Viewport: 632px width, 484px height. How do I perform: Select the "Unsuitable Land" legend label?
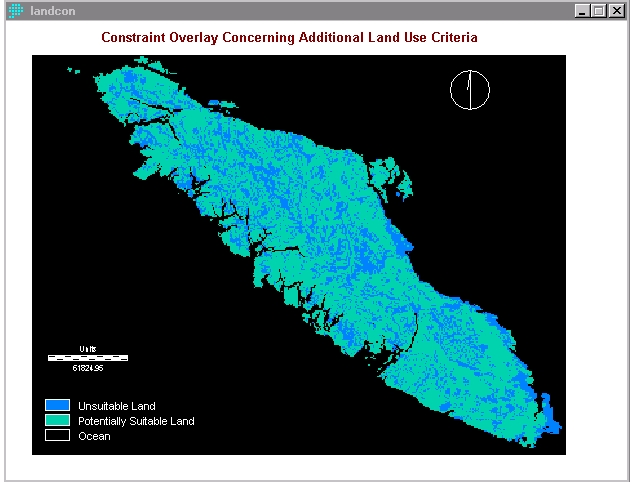[x=116, y=406]
